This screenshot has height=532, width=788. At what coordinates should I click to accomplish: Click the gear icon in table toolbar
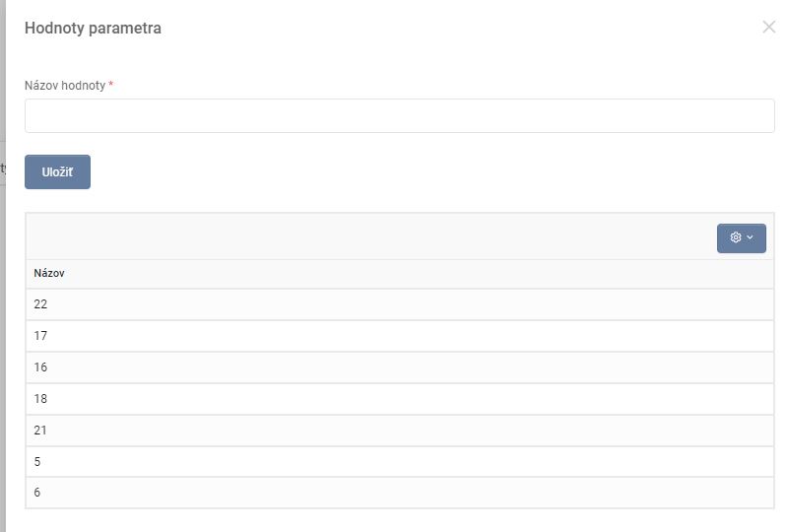(735, 237)
